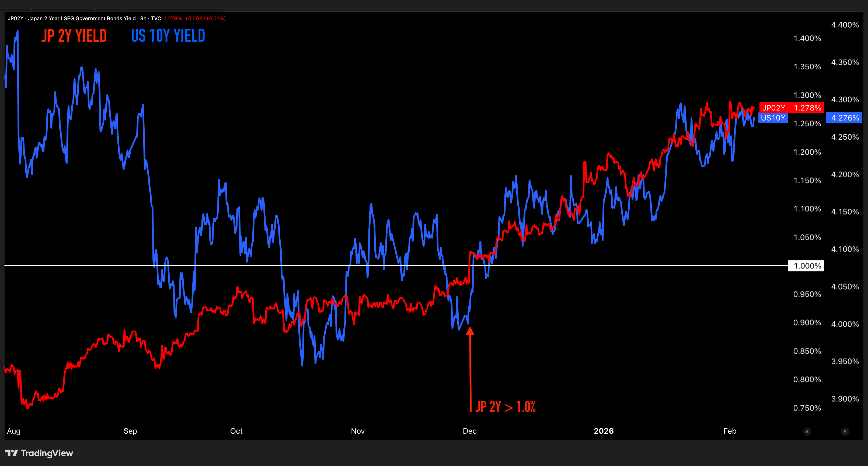Click the 3h interval in the legend

coord(143,18)
